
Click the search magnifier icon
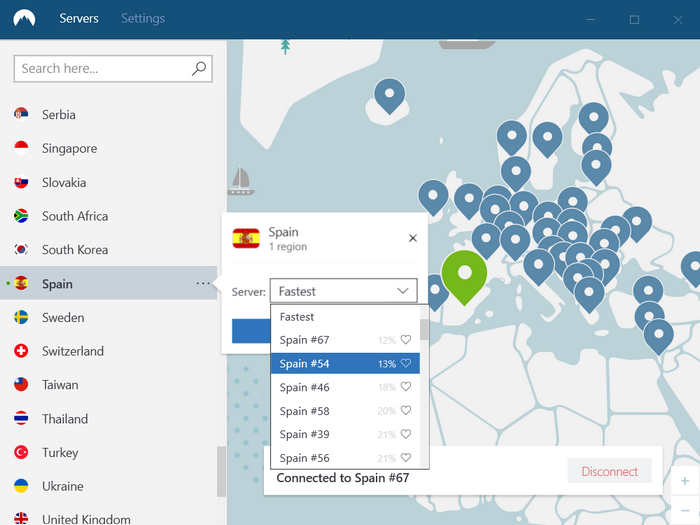pyautogui.click(x=199, y=69)
